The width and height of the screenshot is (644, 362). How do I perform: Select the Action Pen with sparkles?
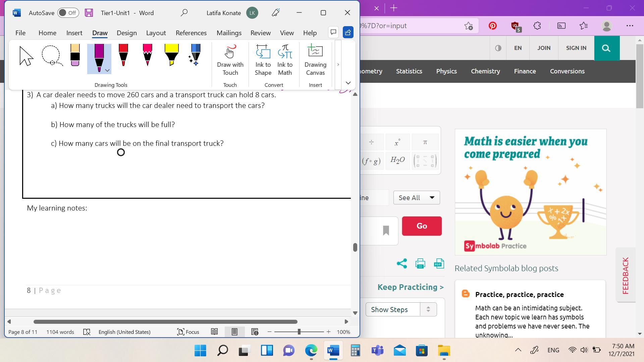click(x=195, y=56)
